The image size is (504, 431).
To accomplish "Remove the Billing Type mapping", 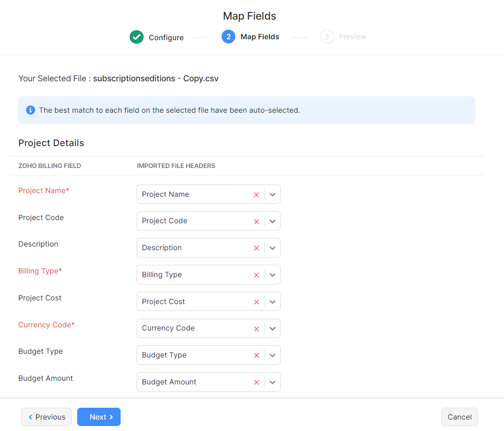I will 256,275.
